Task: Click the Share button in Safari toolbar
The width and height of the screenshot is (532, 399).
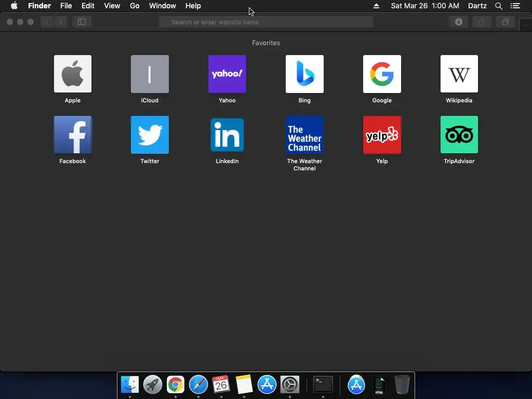Action: 482,22
